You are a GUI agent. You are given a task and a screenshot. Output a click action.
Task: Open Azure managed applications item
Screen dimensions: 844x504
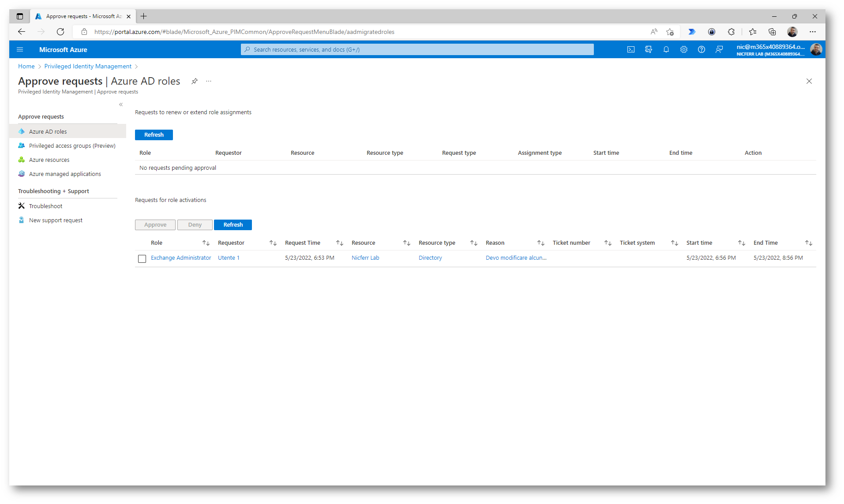coord(68,174)
